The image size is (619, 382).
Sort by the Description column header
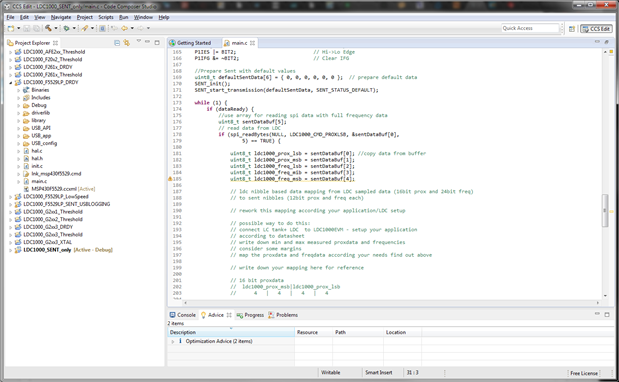231,332
